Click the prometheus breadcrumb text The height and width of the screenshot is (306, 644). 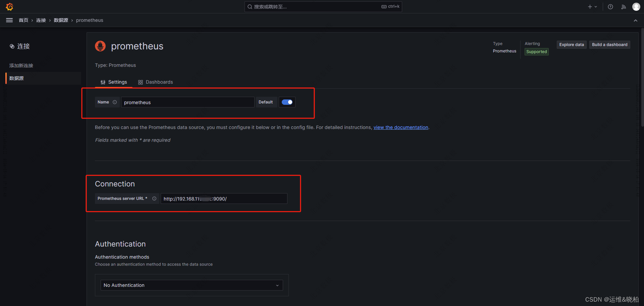click(x=90, y=20)
